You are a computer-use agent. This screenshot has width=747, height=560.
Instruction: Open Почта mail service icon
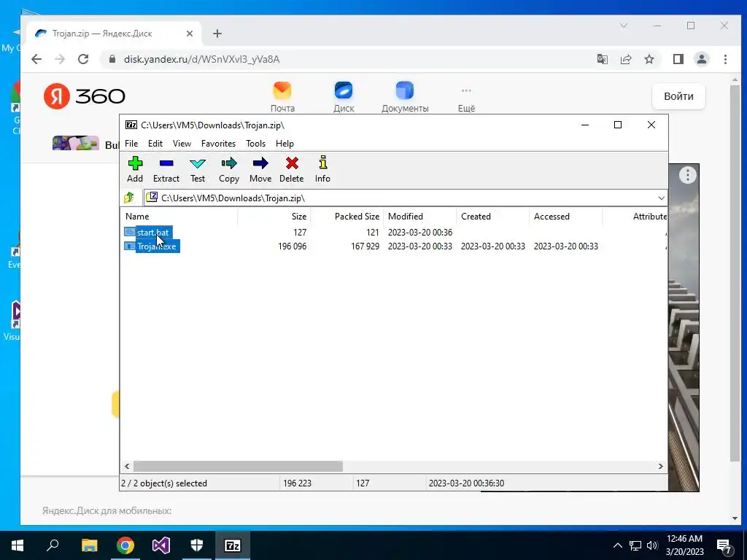coord(282,97)
